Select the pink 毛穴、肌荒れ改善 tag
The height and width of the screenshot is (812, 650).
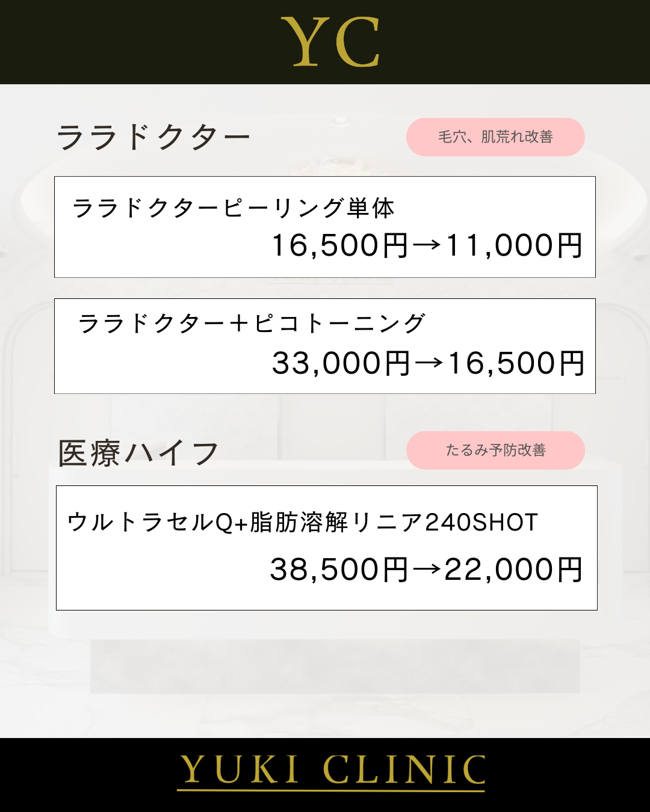(495, 137)
